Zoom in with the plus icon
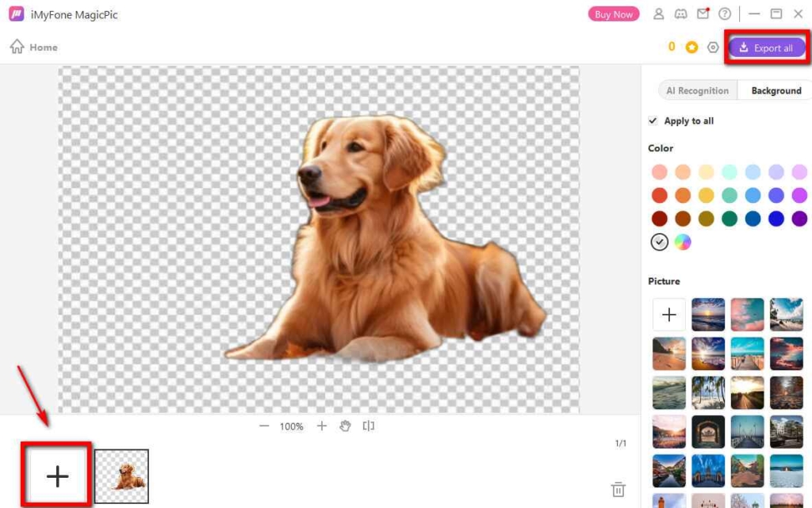The width and height of the screenshot is (812, 508). pos(322,426)
